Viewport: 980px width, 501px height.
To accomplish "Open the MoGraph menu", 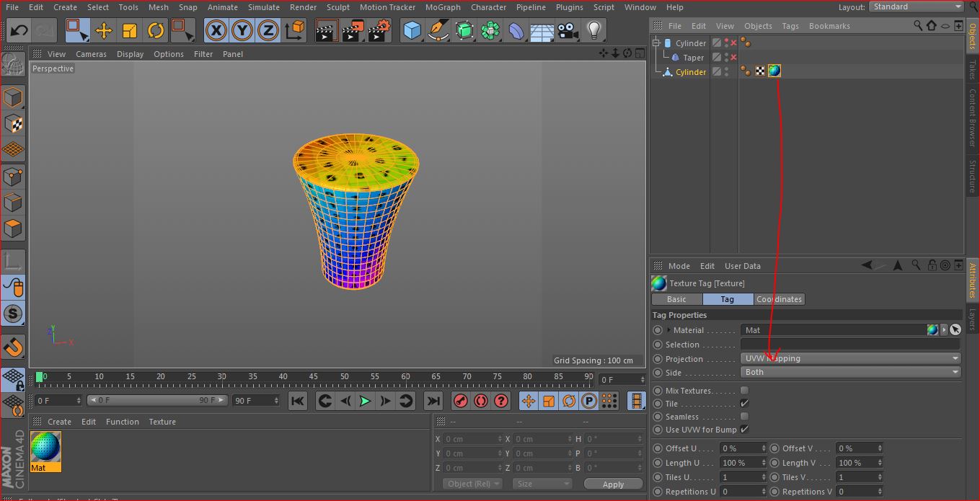I will coord(442,7).
